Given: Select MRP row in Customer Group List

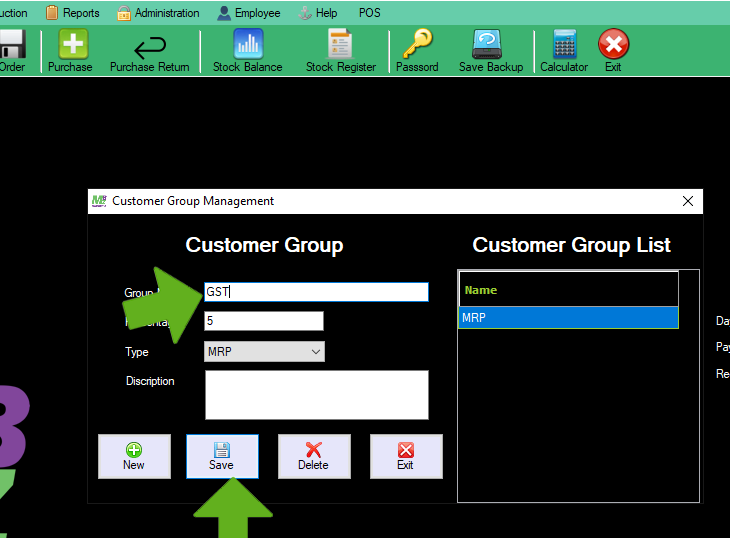Looking at the screenshot, I should coord(568,318).
